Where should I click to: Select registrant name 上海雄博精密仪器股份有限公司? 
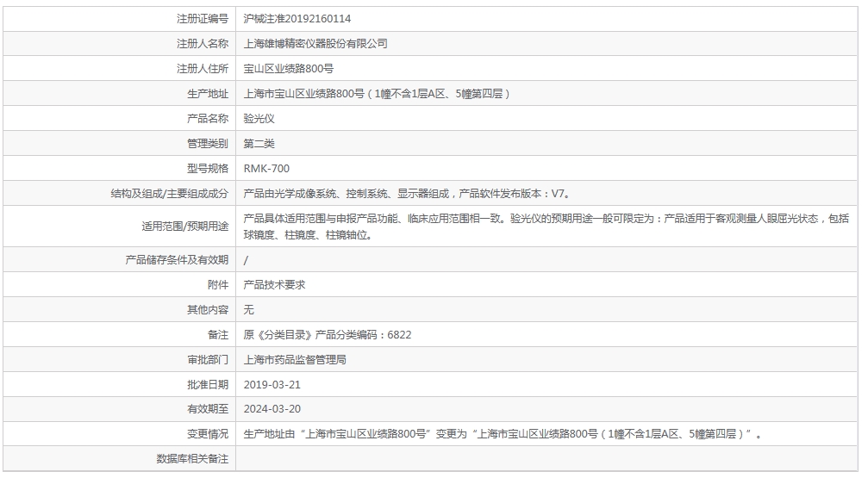[x=315, y=44]
